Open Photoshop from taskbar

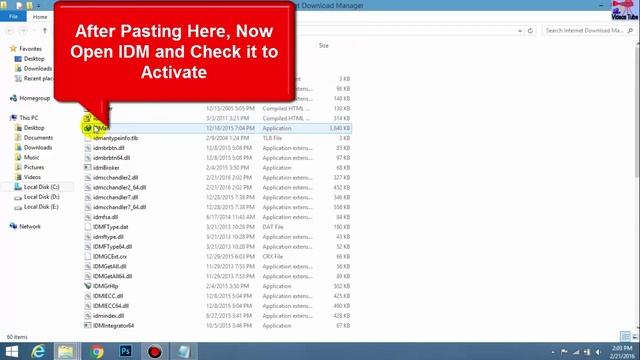coord(125,351)
